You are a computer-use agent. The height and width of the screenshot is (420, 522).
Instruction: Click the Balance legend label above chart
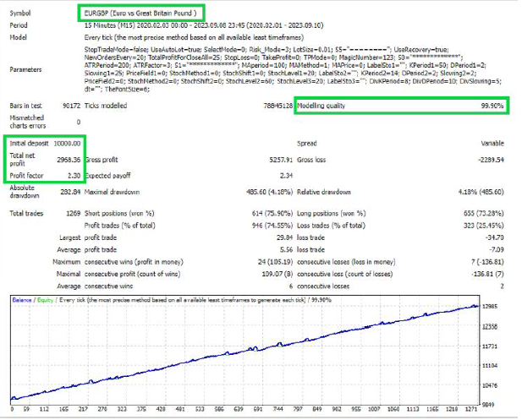tap(21, 299)
